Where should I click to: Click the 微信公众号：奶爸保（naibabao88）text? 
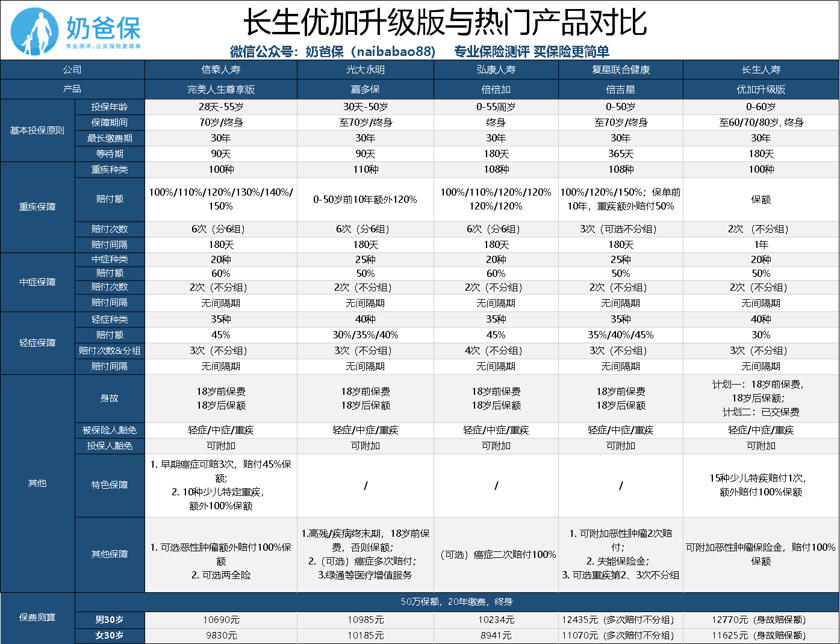pyautogui.click(x=332, y=51)
